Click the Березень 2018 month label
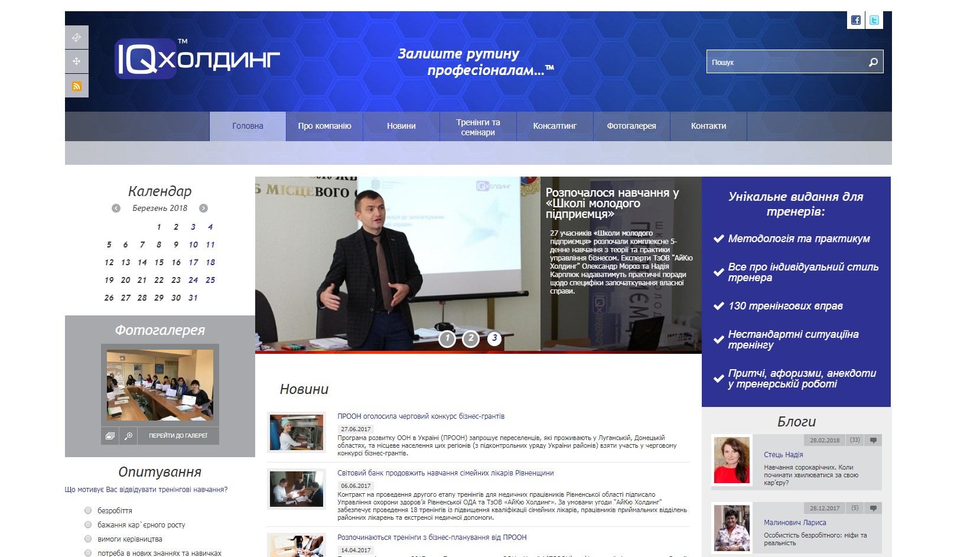The width and height of the screenshot is (980, 557). 159,208
